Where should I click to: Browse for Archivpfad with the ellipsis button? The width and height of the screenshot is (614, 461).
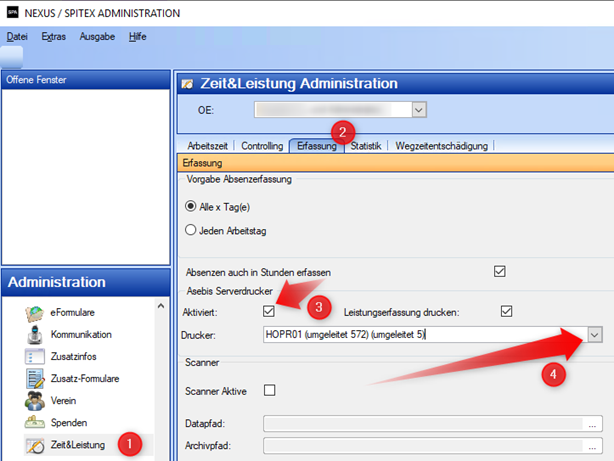click(x=592, y=446)
